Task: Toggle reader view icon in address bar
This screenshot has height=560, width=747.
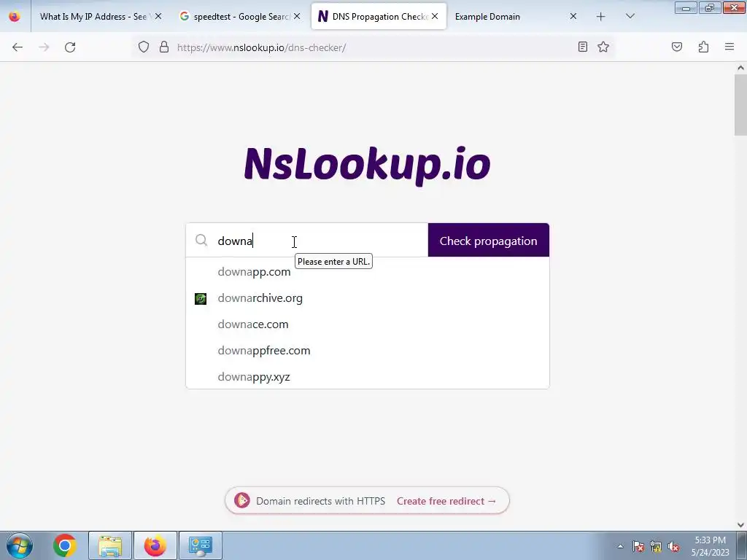Action: coord(582,47)
